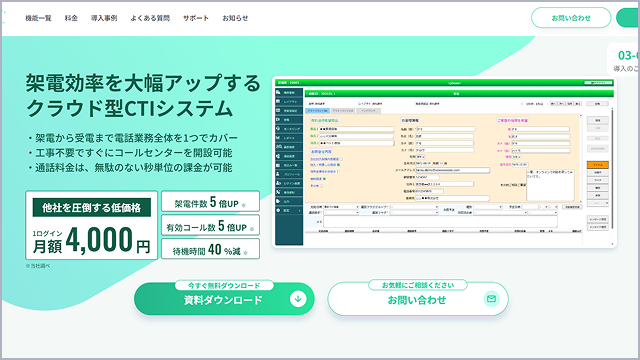Open the サポート navigation item
The width and height of the screenshot is (640, 360).
[x=196, y=18]
